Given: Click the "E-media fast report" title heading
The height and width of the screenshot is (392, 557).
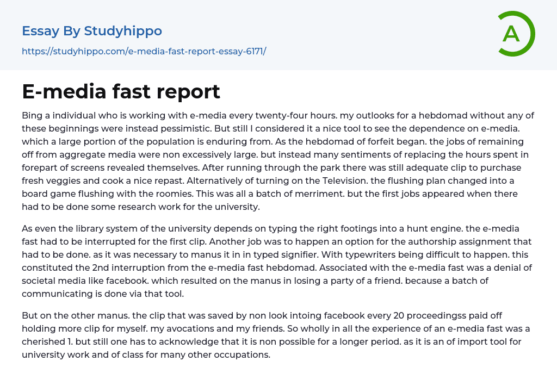Looking at the screenshot, I should coord(121,91).
